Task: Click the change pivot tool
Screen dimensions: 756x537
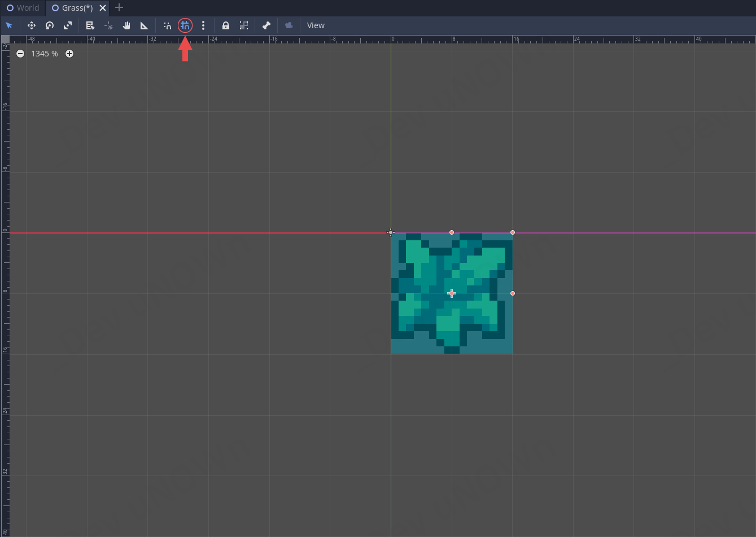Action: 108,25
